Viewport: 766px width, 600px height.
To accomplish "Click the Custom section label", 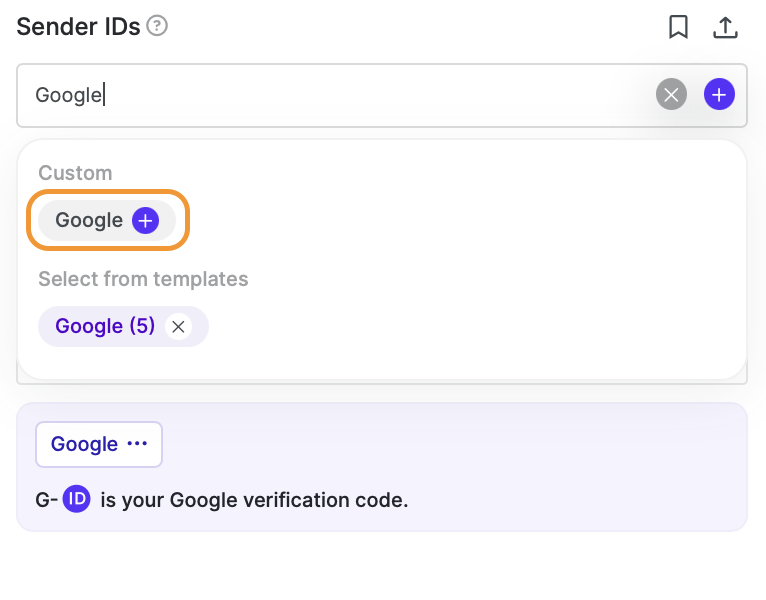I will tap(75, 173).
